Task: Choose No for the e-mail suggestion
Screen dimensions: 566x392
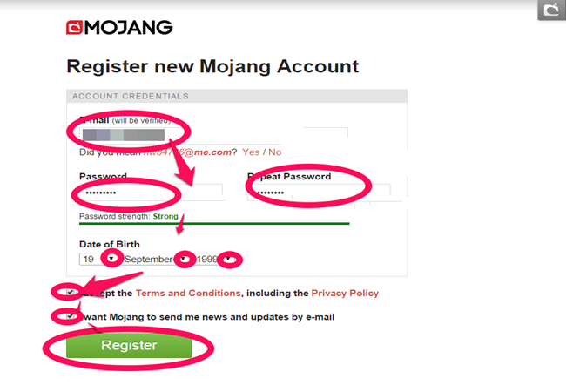Action: point(274,152)
